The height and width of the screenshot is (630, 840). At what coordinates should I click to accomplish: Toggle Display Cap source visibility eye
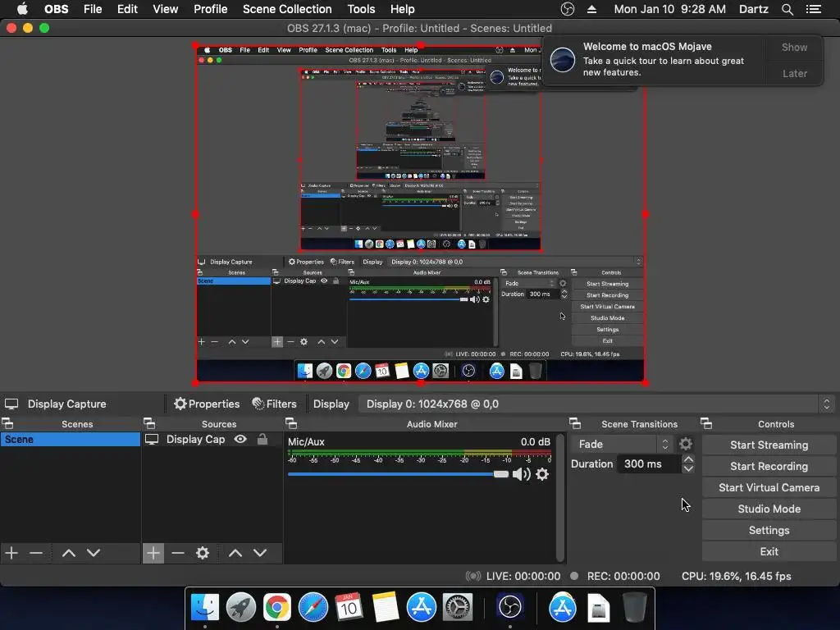(240, 440)
